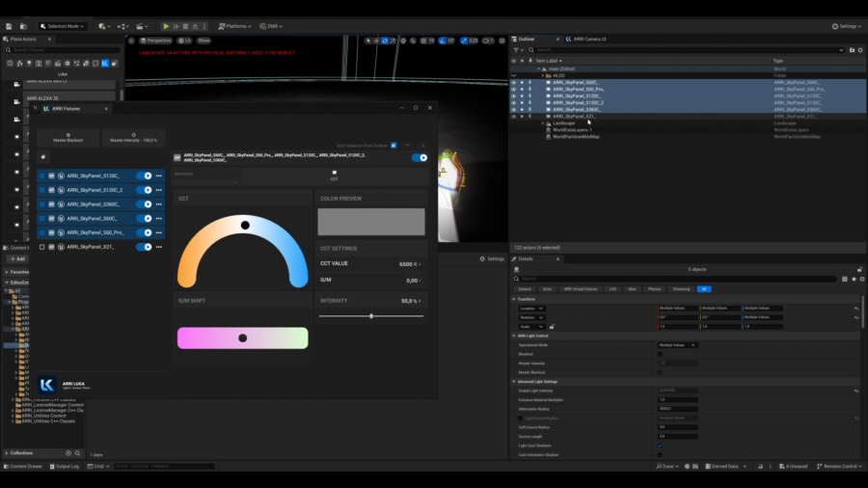Viewport: 868px width, 488px height.
Task: Click the Stop simulation button
Action: coord(185,26)
